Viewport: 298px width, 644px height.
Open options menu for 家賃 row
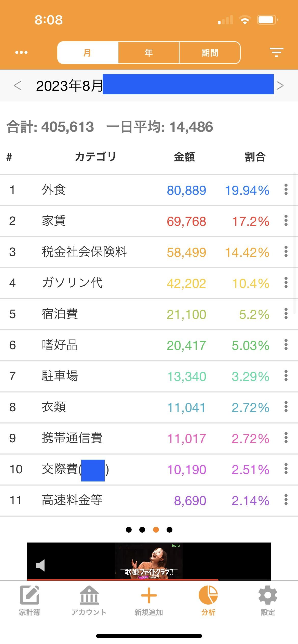coord(286,221)
